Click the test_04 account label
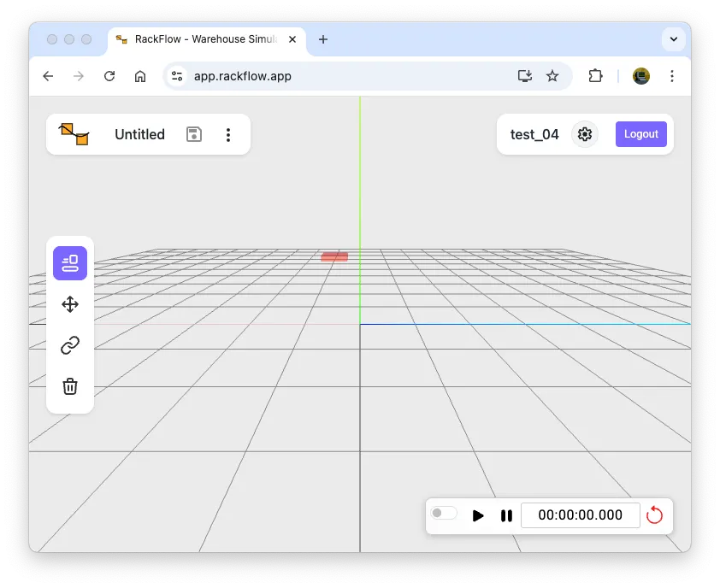Image resolution: width=720 pixels, height=588 pixels. point(534,134)
